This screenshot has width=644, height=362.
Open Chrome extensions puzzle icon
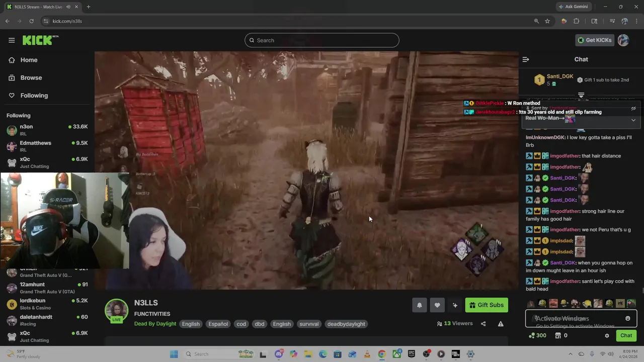[577, 21]
